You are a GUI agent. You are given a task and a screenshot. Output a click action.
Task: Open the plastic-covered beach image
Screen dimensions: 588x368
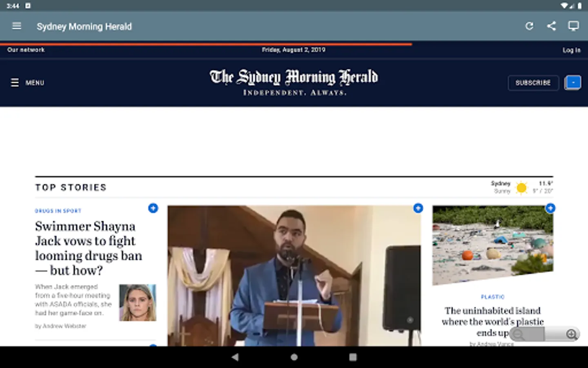(493, 245)
